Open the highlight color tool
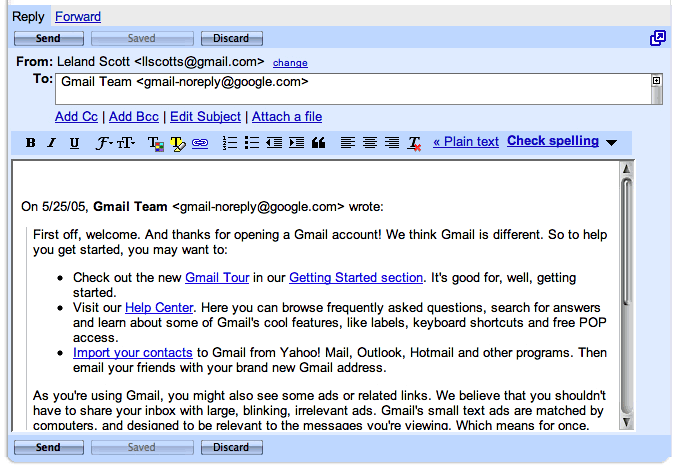This screenshot has width=679, height=469. pos(178,143)
